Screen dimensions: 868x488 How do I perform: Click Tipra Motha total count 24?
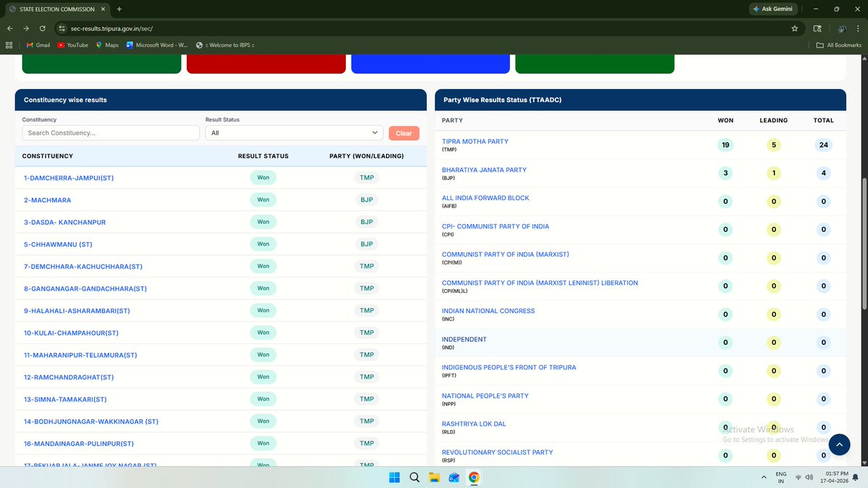coord(823,145)
